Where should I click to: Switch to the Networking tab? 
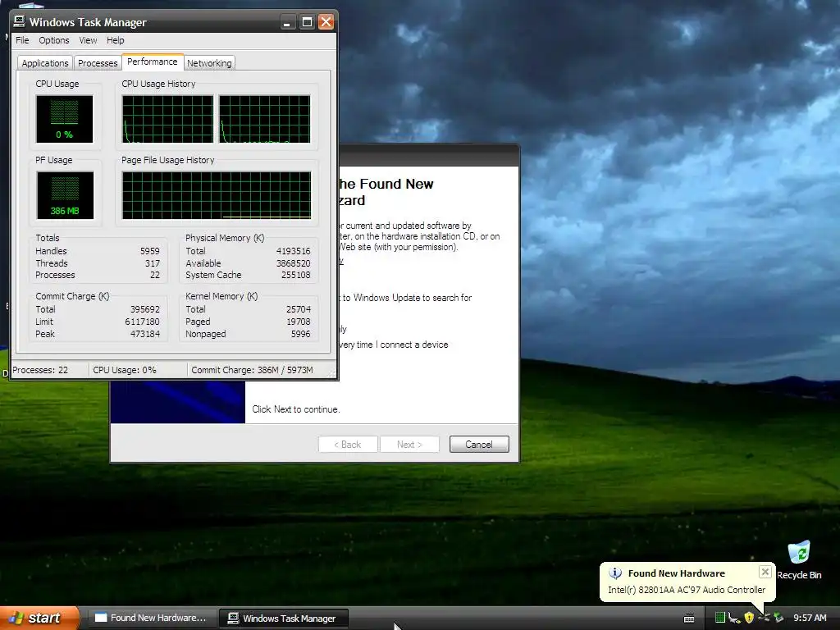[209, 62]
